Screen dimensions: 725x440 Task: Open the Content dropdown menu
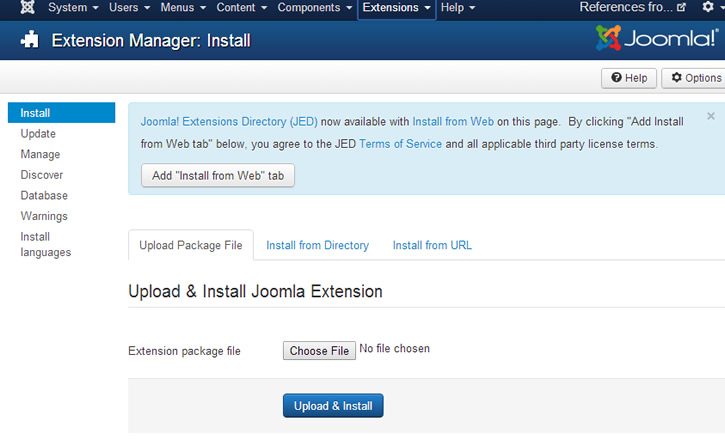[x=242, y=7]
